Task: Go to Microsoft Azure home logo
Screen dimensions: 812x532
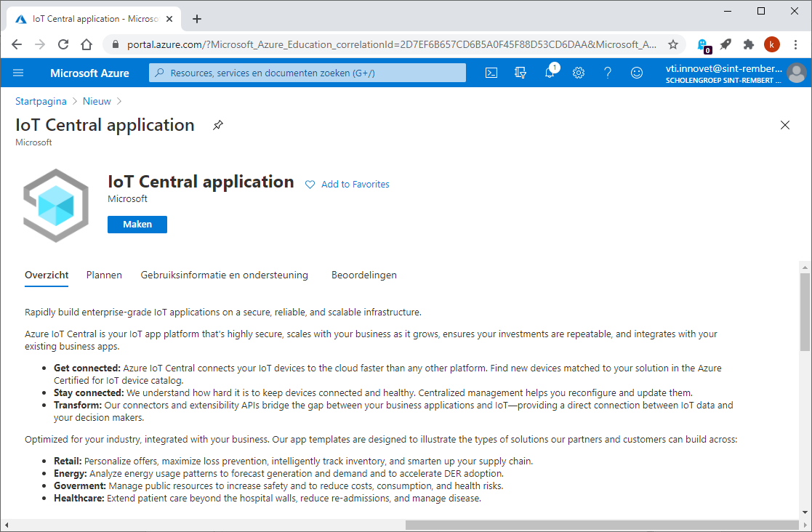Action: [89, 73]
